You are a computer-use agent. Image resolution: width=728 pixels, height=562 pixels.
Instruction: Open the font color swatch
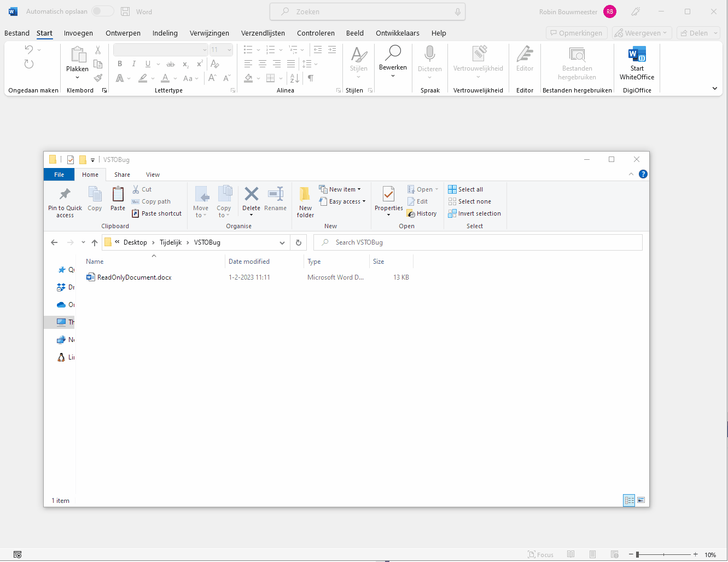(x=165, y=78)
